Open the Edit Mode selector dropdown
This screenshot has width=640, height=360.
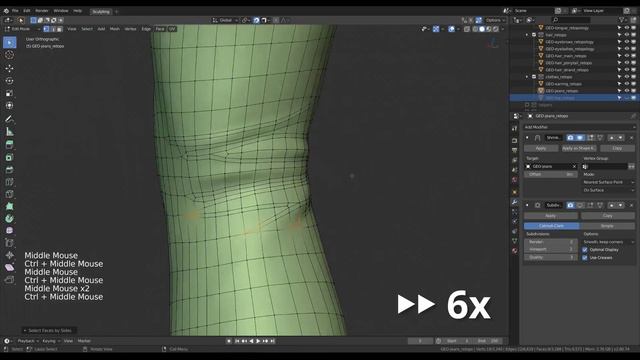pyautogui.click(x=22, y=29)
